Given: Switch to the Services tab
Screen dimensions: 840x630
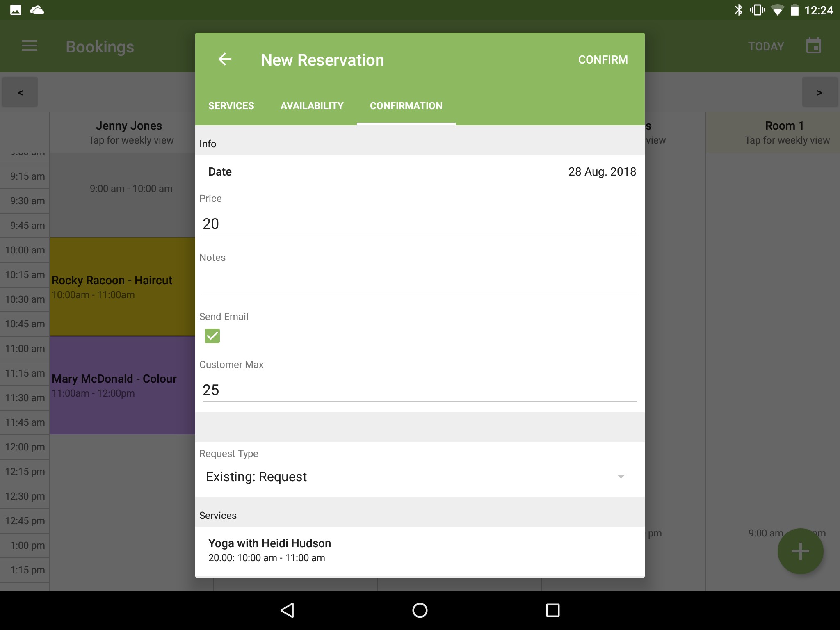Looking at the screenshot, I should [231, 106].
